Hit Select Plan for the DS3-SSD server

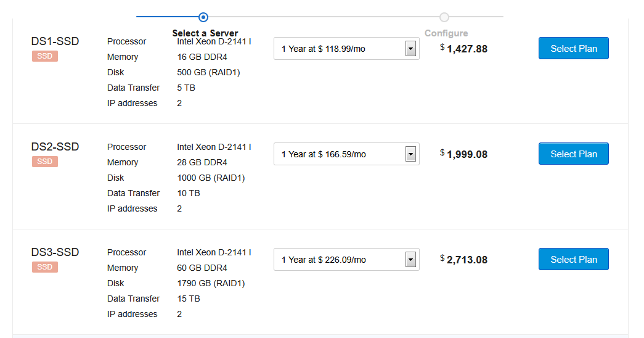tap(573, 260)
